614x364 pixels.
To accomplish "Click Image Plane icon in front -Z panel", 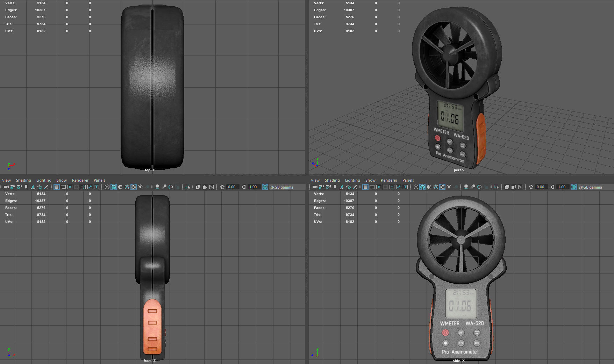I will [33, 187].
